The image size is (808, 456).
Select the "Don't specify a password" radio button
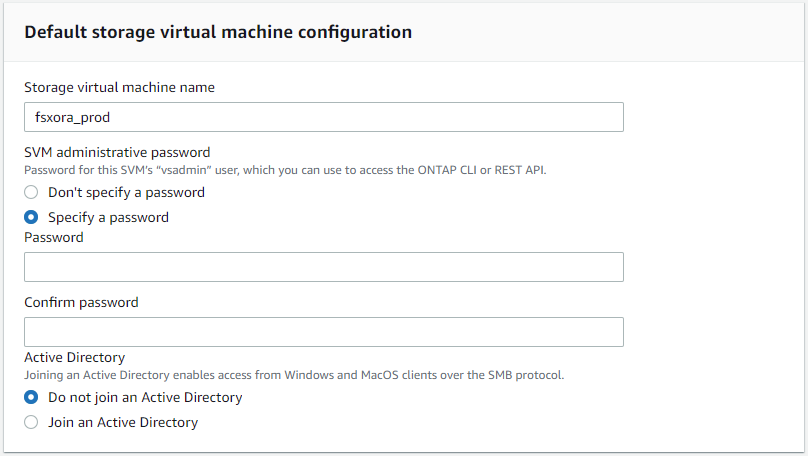[31, 192]
